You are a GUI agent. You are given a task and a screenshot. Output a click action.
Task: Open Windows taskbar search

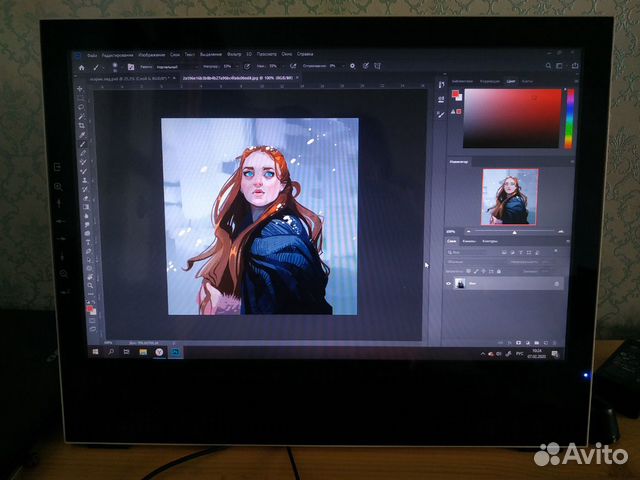pos(111,351)
